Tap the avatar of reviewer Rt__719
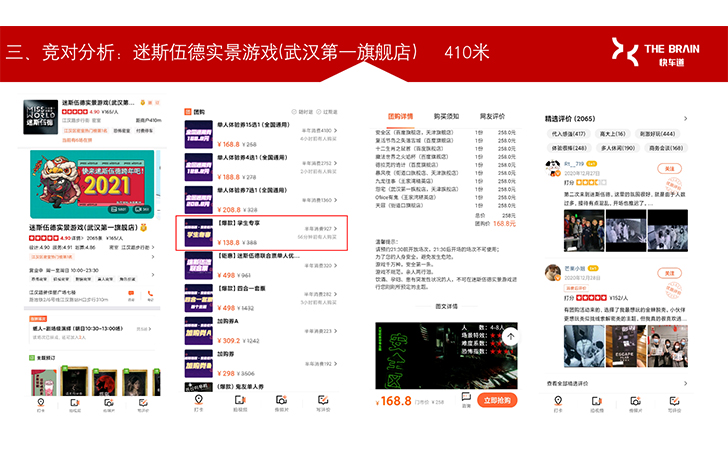The width and height of the screenshot is (728, 456). pos(552,168)
